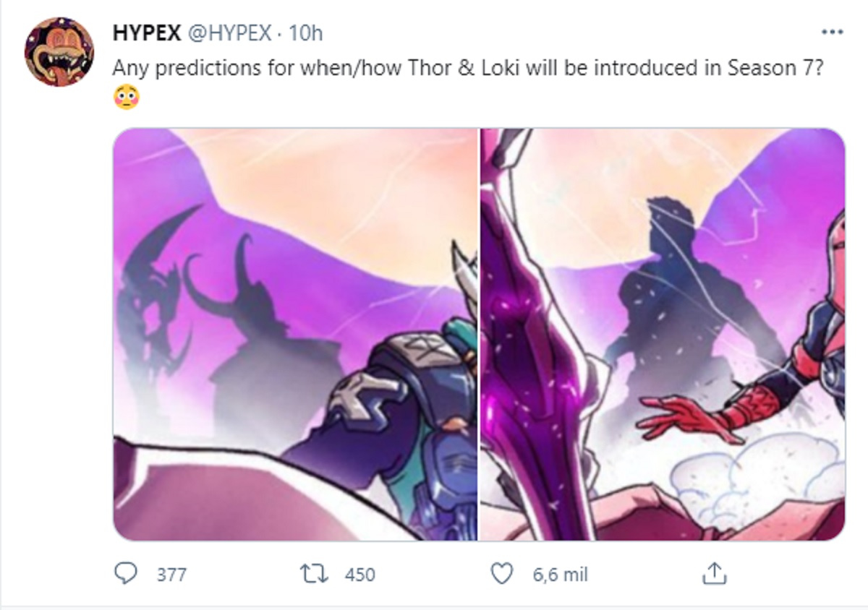Viewport: 868px width, 610px height.
Task: Click the tweet text about Season 7
Action: coord(467,68)
